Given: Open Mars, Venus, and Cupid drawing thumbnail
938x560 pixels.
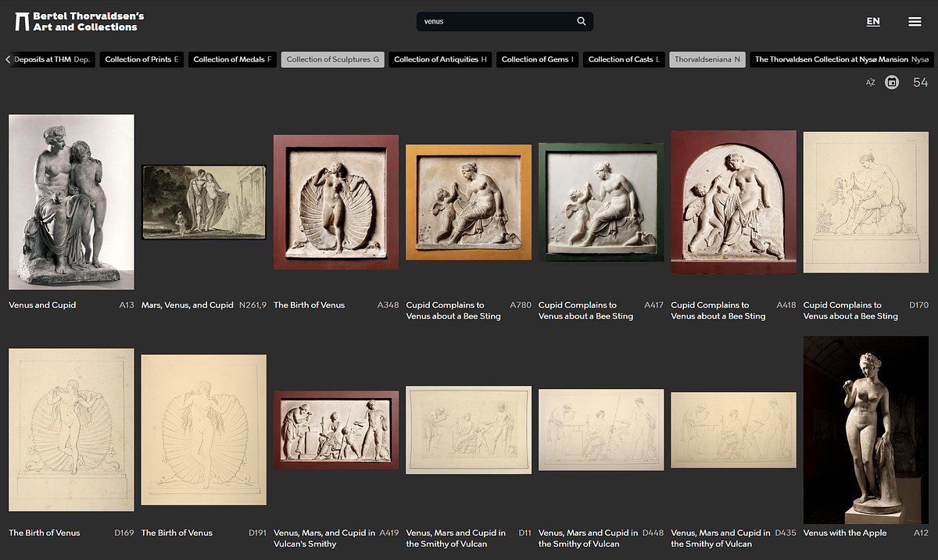Looking at the screenshot, I should (x=203, y=202).
